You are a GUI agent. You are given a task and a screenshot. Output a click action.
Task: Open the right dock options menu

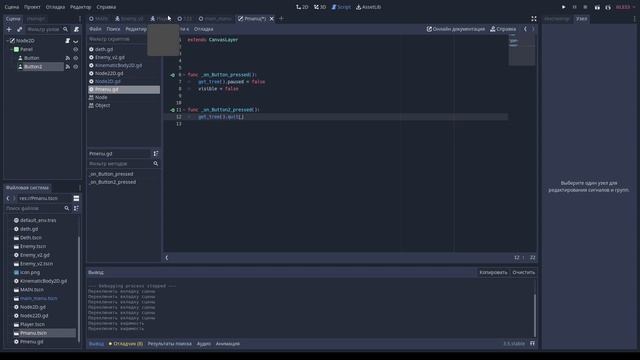pyautogui.click(x=634, y=19)
